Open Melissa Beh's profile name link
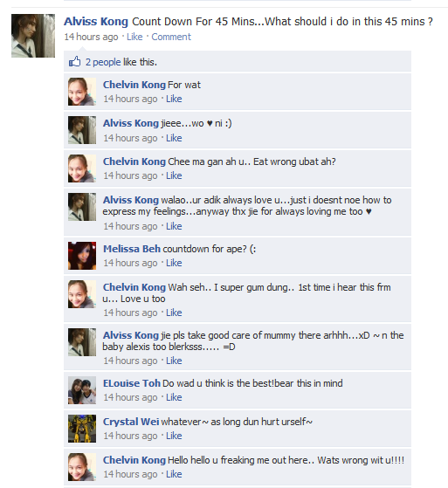Screen dimensions: 448x488 tap(132, 249)
